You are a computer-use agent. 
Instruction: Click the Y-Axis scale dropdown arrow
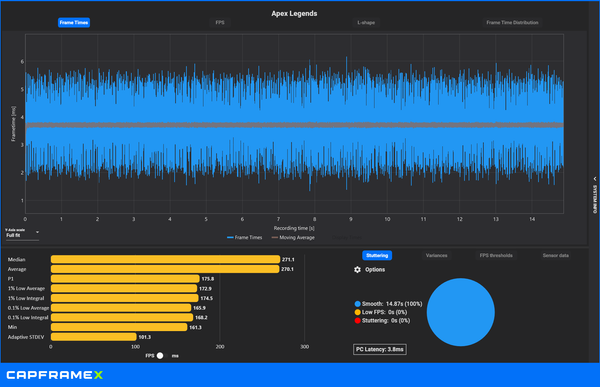pos(37,232)
